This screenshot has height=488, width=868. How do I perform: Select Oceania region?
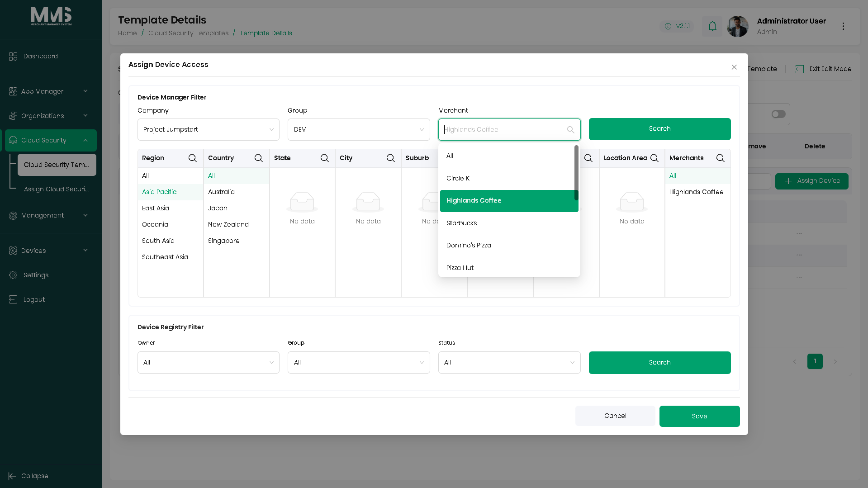pyautogui.click(x=171, y=225)
